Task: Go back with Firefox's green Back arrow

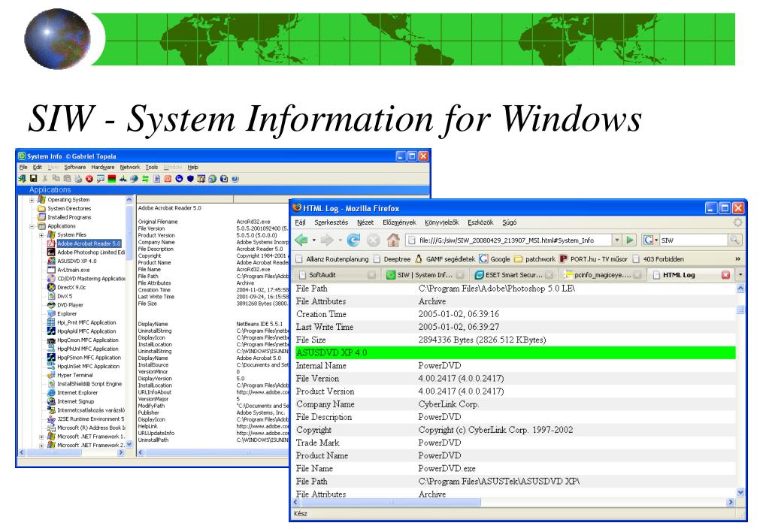Action: 301,240
